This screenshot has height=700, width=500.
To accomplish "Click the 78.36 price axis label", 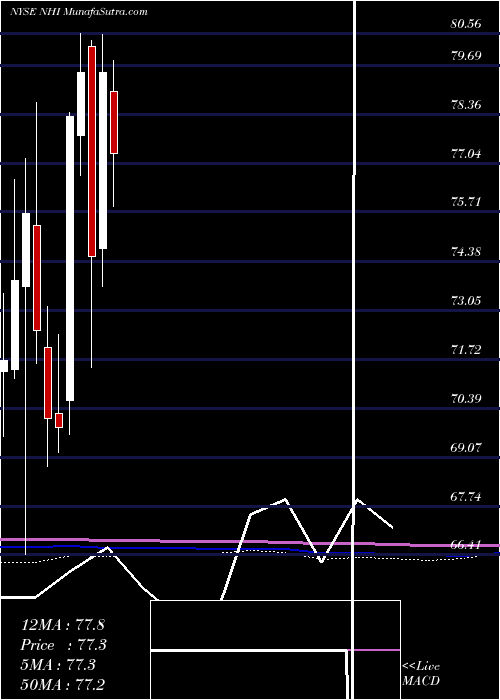I will pos(466,105).
